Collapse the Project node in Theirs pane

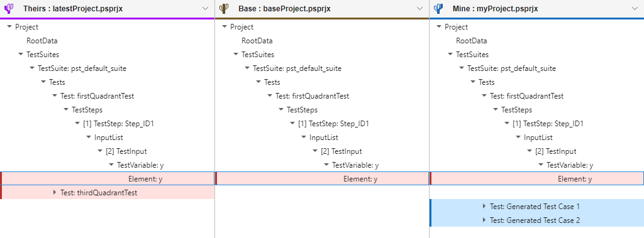click(x=9, y=26)
